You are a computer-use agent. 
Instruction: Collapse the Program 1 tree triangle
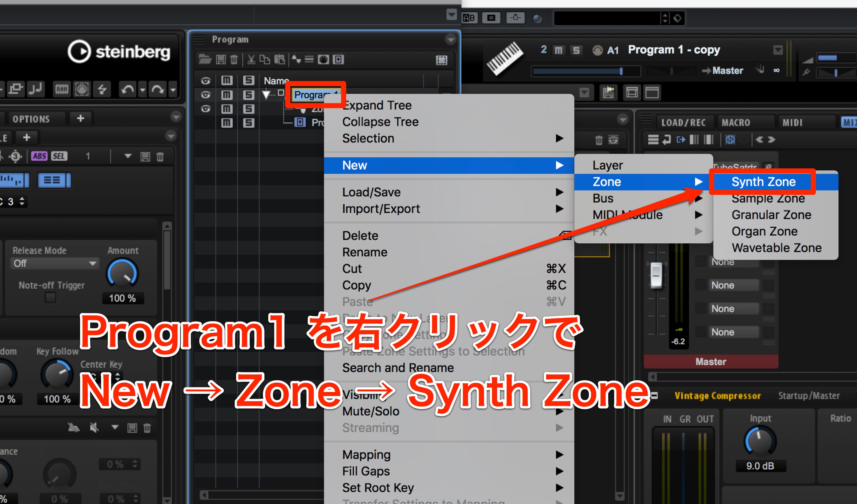[266, 95]
